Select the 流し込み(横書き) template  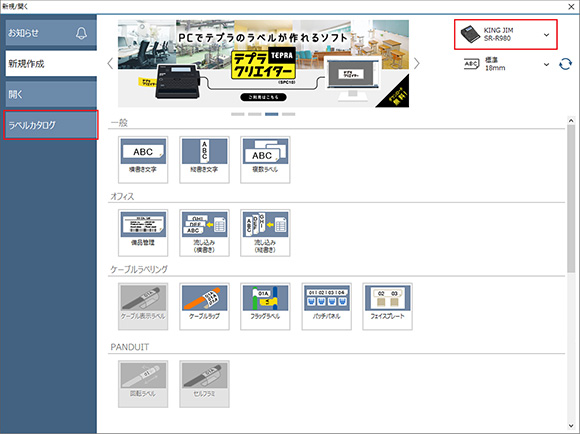(x=204, y=233)
